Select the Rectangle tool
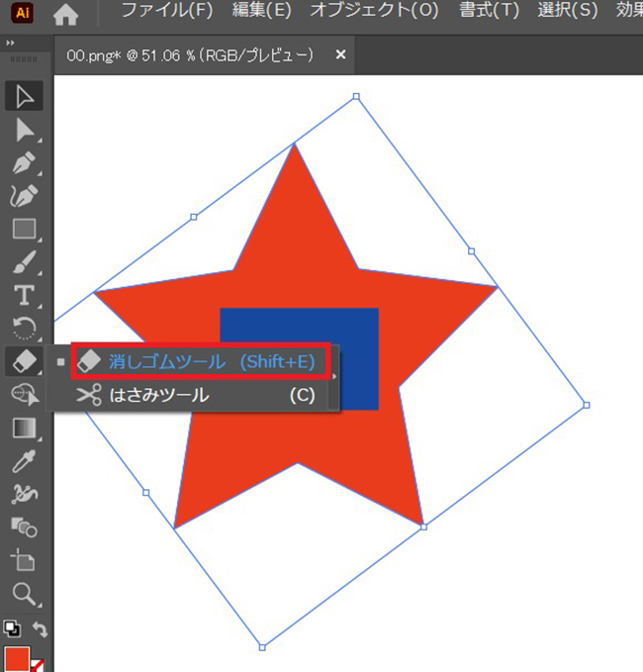This screenshot has height=672, width=643. tap(24, 229)
